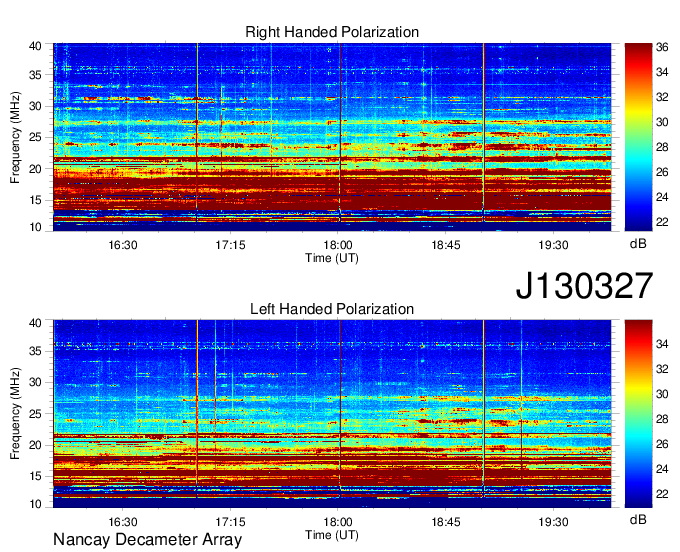Click 40 MHz tick on Left Handed plot
This screenshot has width=680, height=552.
[x=35, y=323]
